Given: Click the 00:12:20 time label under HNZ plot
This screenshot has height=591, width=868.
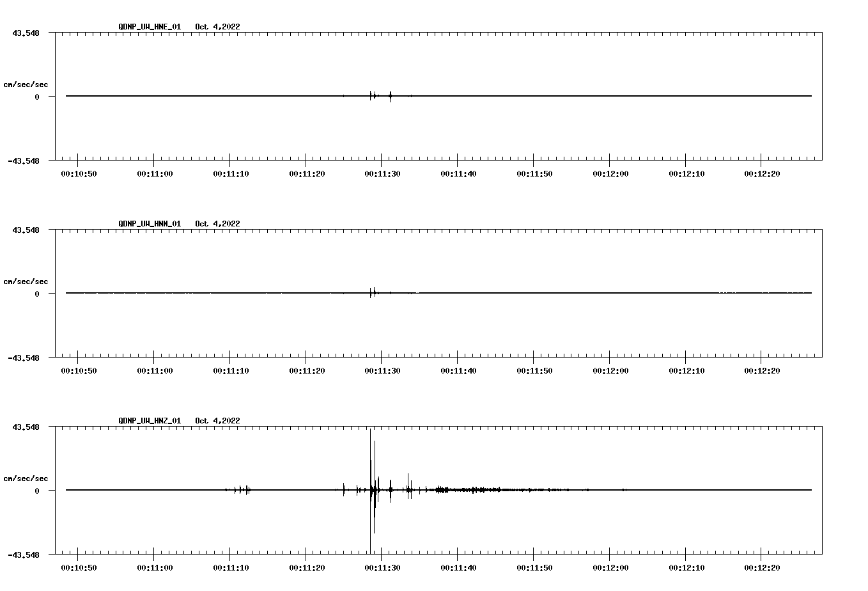Looking at the screenshot, I should [x=763, y=568].
